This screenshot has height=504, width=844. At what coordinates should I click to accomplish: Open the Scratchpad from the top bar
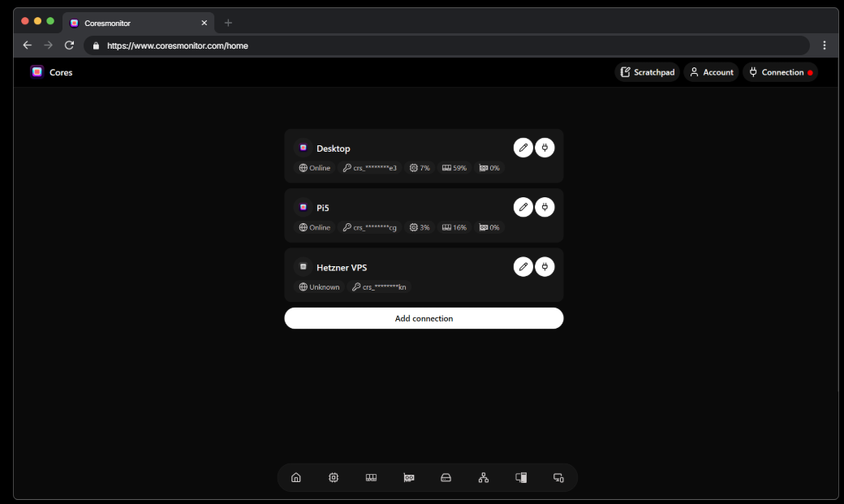pyautogui.click(x=647, y=71)
